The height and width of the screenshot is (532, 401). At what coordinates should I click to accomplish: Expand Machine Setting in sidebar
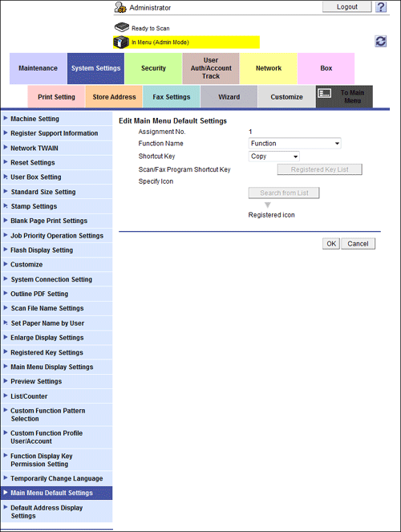(57, 119)
